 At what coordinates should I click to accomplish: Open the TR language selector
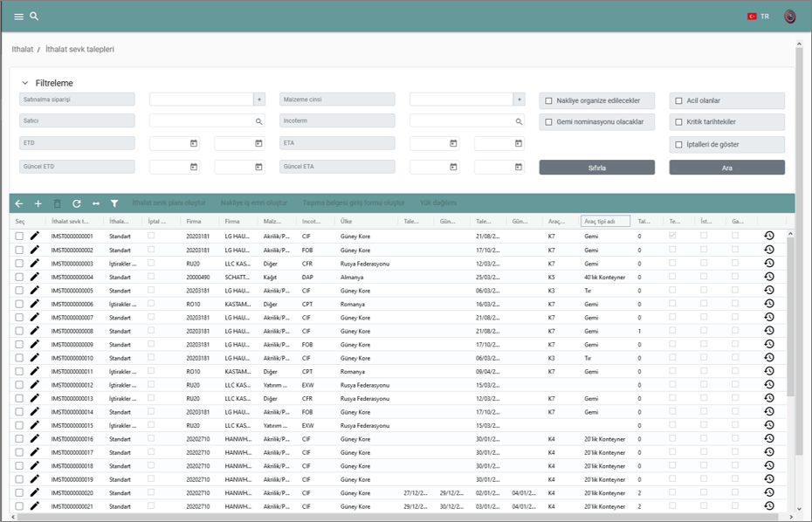click(757, 17)
